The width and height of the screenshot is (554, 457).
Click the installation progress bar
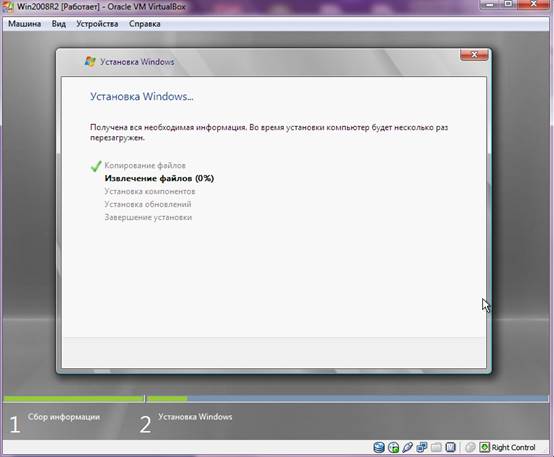pyautogui.click(x=276, y=399)
